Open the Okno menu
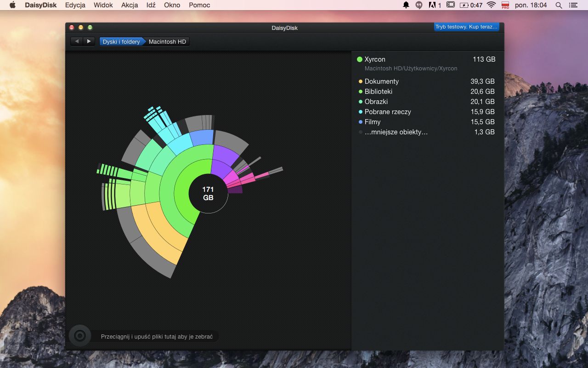Screen dimensions: 588x368 tap(172, 5)
